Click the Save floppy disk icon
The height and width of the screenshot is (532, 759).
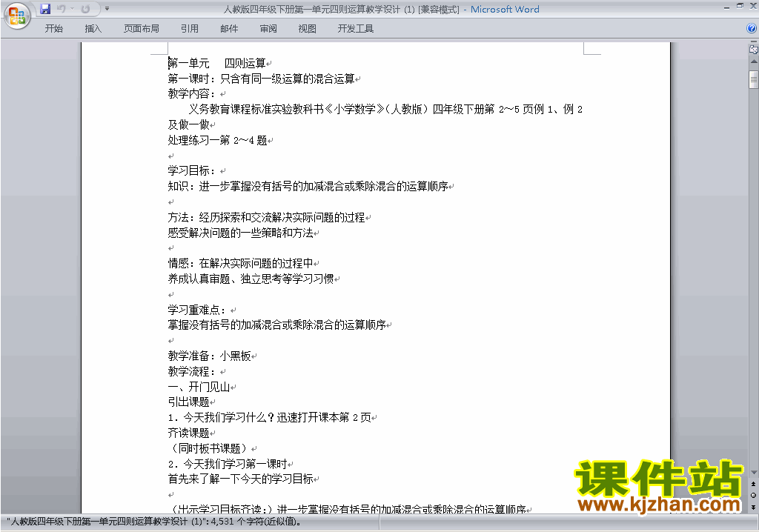45,9
